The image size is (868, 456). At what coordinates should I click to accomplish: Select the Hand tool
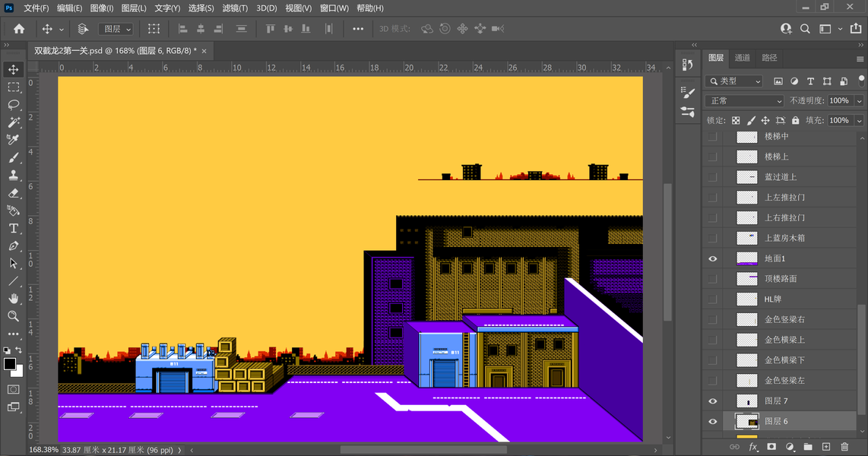click(13, 299)
